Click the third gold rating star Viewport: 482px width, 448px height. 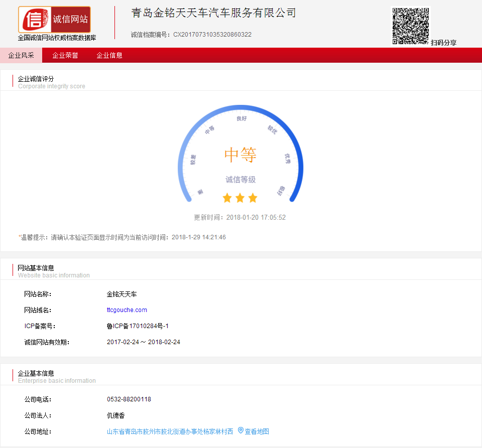[x=253, y=198]
